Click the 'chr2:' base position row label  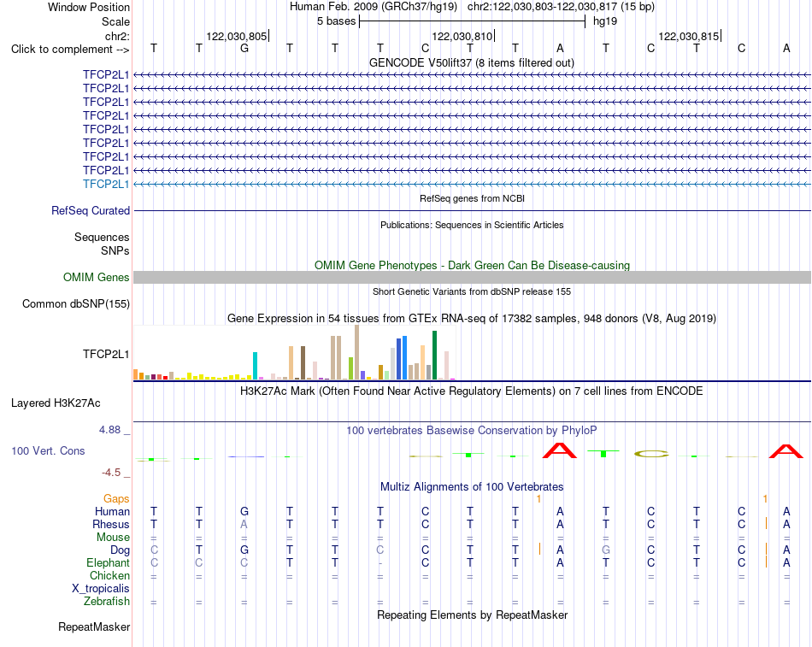(x=117, y=36)
